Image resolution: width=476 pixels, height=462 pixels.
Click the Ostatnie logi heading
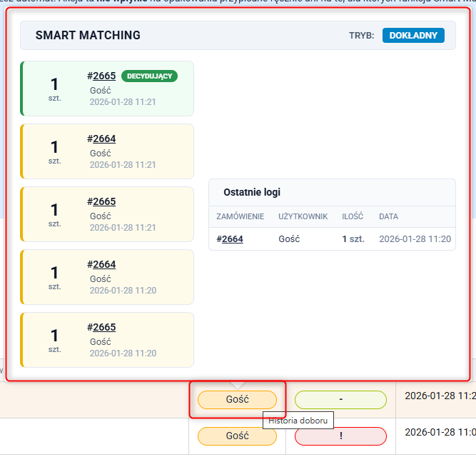[252, 193]
